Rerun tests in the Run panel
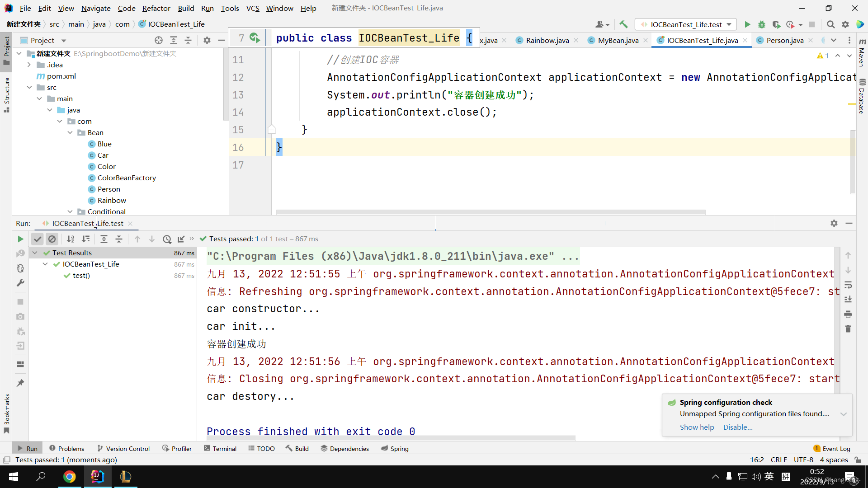 click(x=20, y=239)
